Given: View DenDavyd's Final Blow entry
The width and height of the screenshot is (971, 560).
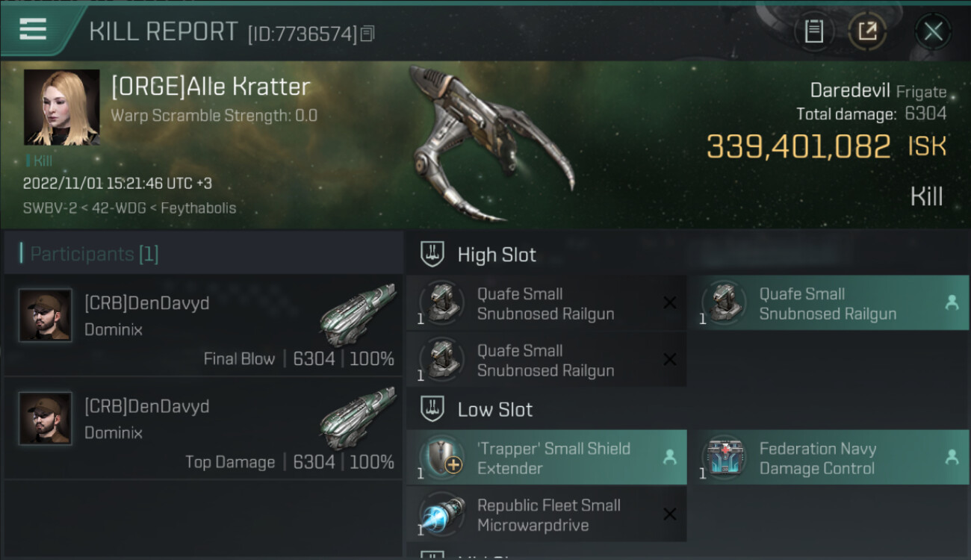Looking at the screenshot, I should (x=204, y=325).
